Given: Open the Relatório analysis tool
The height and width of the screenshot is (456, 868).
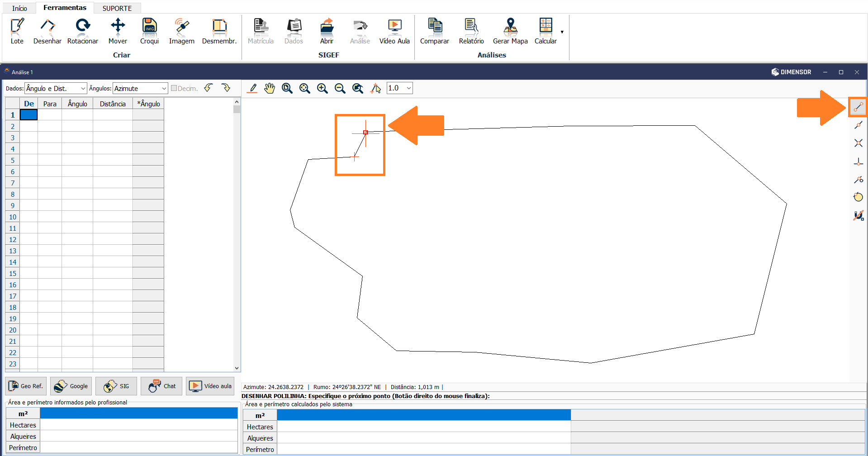Looking at the screenshot, I should (471, 31).
